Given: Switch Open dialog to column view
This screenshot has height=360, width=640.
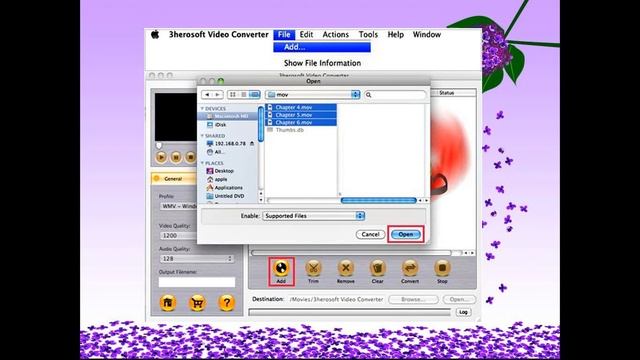Looking at the screenshot, I should pyautogui.click(x=254, y=95).
